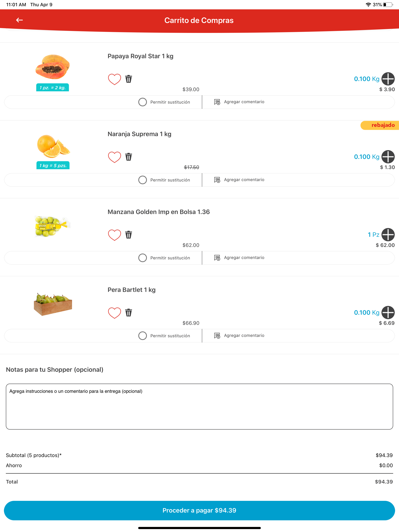The width and height of the screenshot is (399, 532).
Task: Open Agregar comentario for Pera Bartlet
Action: pyautogui.click(x=239, y=336)
